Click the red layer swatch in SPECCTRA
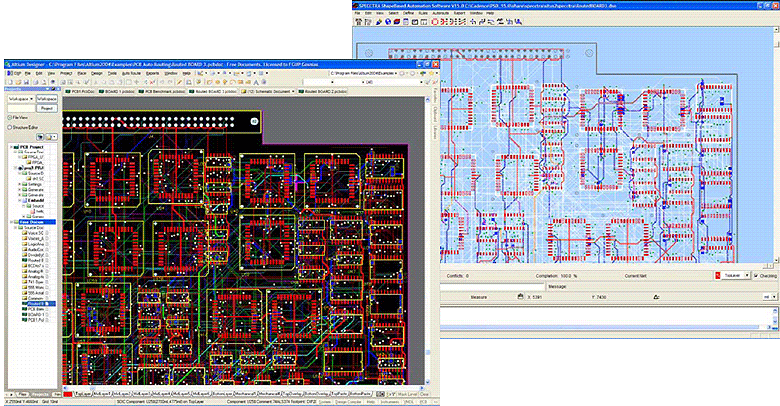780x406 pixels. pyautogui.click(x=718, y=276)
